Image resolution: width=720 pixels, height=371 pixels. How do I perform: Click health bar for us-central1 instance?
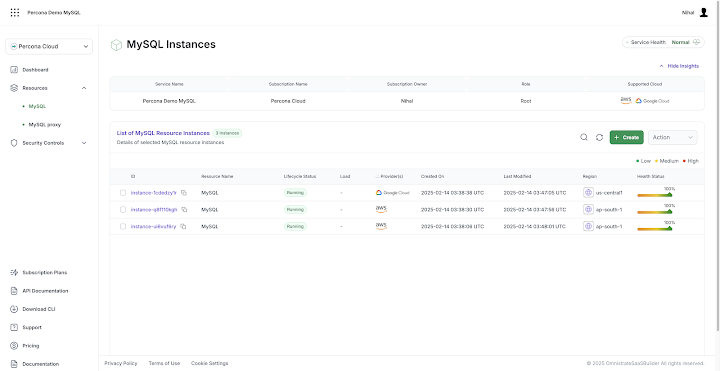pyautogui.click(x=655, y=195)
